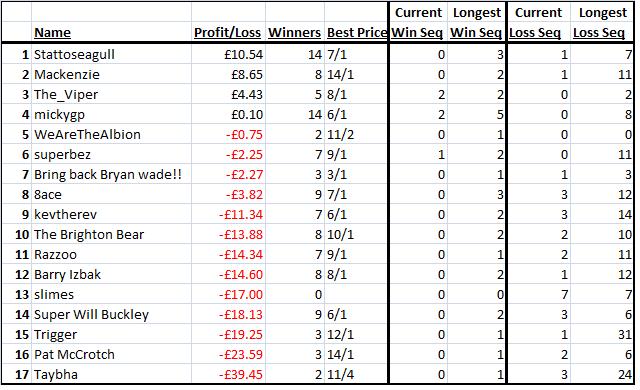Click the WeAreTheAlbion name cell
Viewport: 640px width, 390px height.
tap(87, 135)
